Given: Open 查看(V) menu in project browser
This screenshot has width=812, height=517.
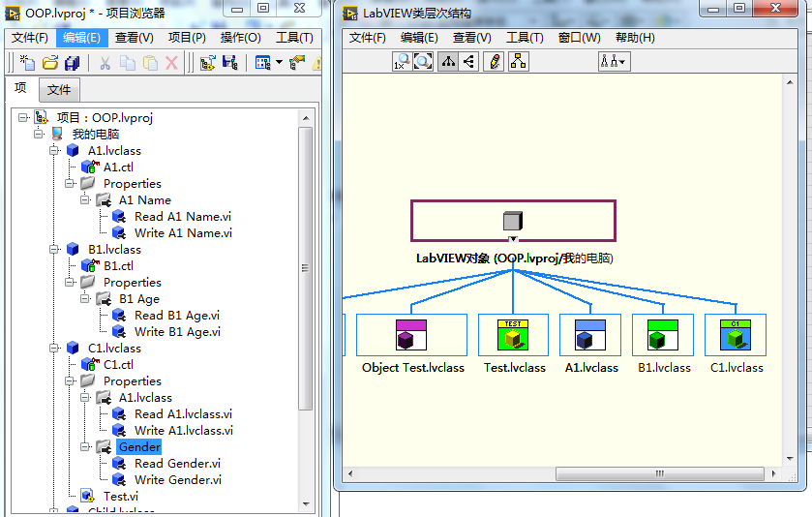Looking at the screenshot, I should coord(135,38).
